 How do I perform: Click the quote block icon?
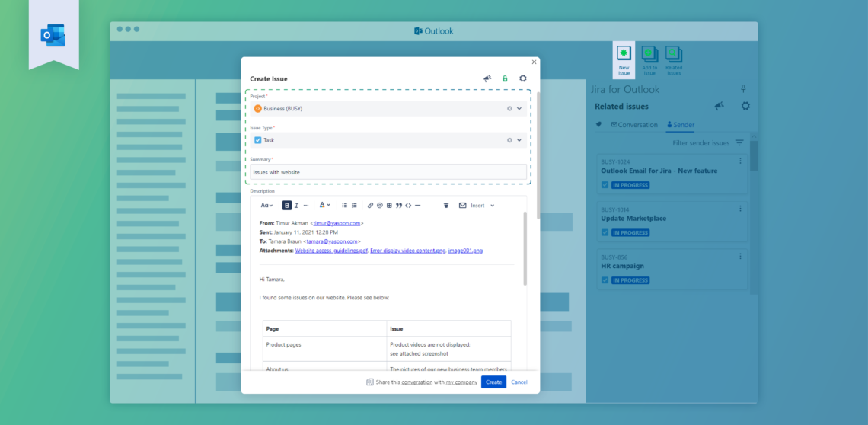[398, 206]
